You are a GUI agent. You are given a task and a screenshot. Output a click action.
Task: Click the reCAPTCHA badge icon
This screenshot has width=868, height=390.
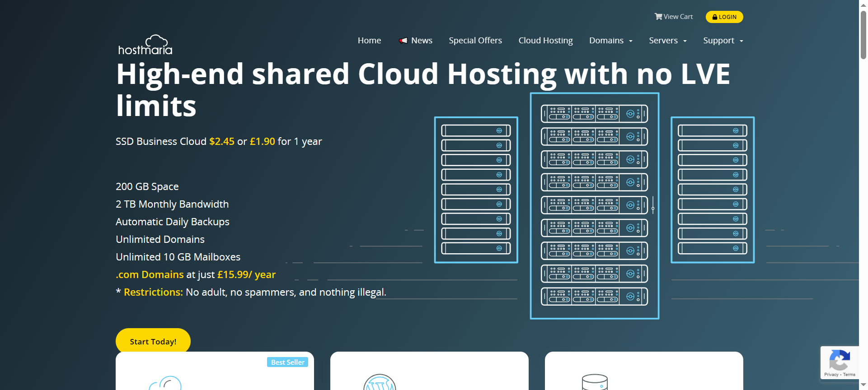pos(839,361)
